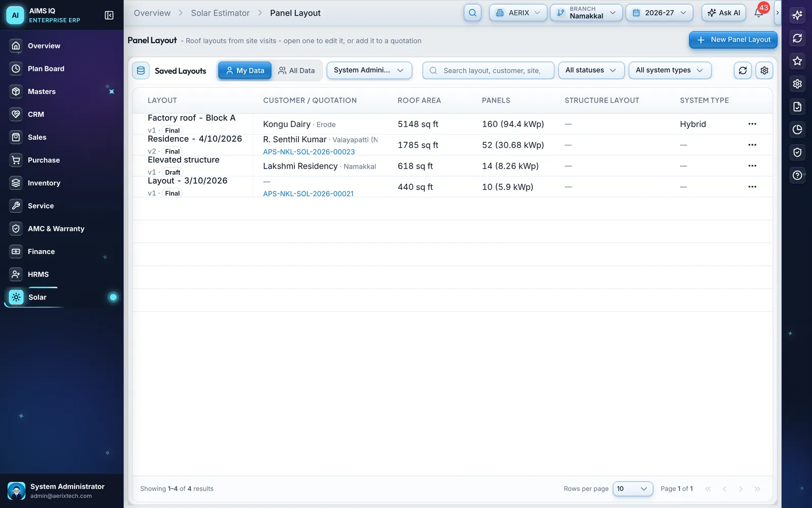Change rows per page dropdown

tap(632, 489)
